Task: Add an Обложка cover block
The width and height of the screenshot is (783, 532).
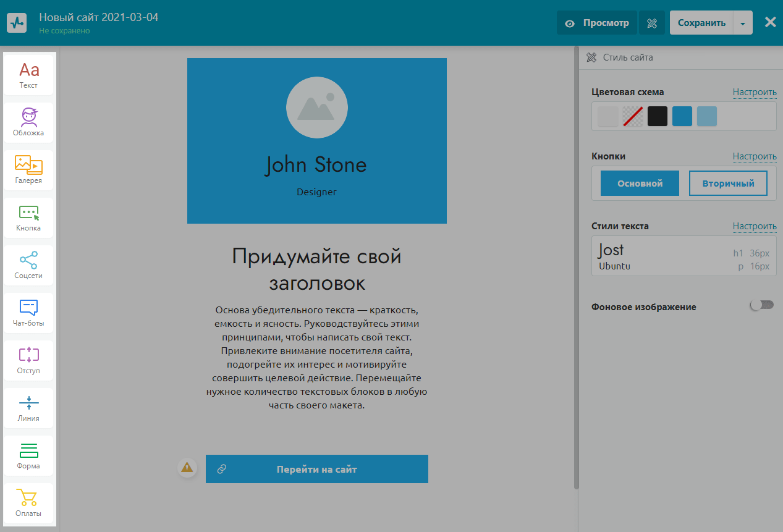Action: pos(28,122)
